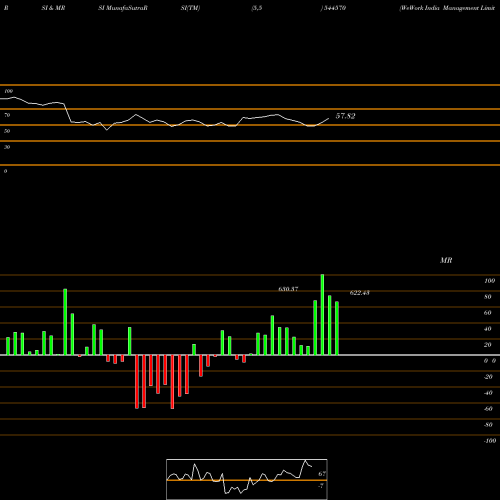Click the -40 label on MR right axis
This screenshot has height=500, width=500.
[488, 393]
